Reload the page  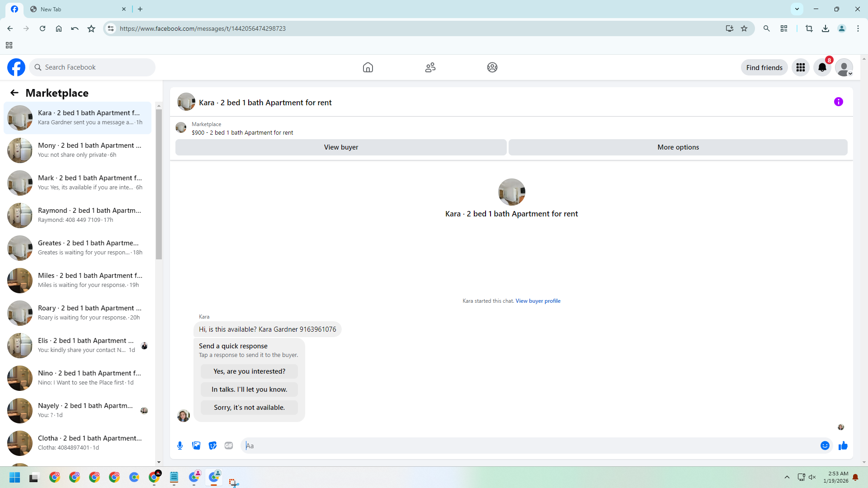pyautogui.click(x=42, y=28)
